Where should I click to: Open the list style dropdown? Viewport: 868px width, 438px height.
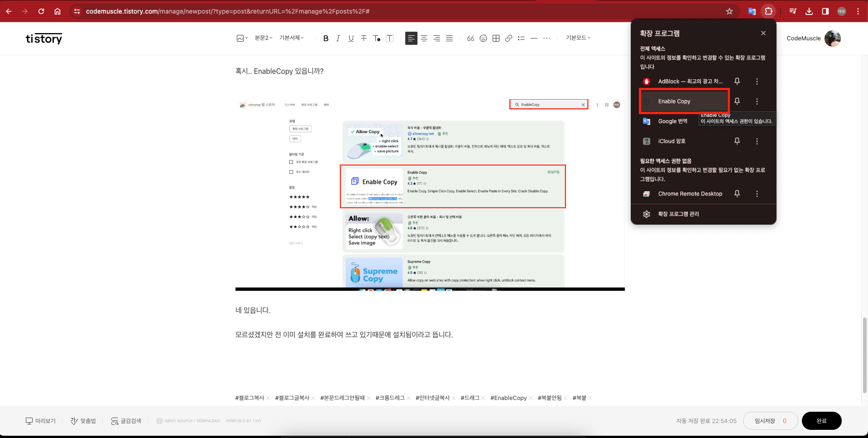[x=521, y=39]
